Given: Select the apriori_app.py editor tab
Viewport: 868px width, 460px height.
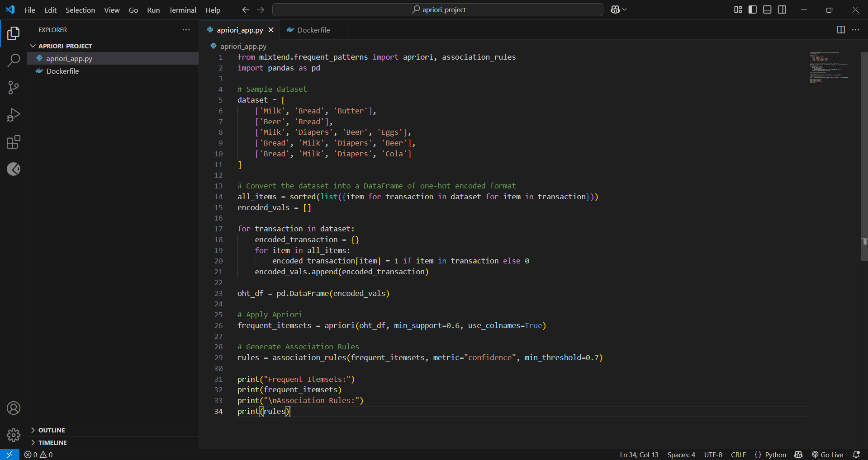Looking at the screenshot, I should tap(239, 30).
